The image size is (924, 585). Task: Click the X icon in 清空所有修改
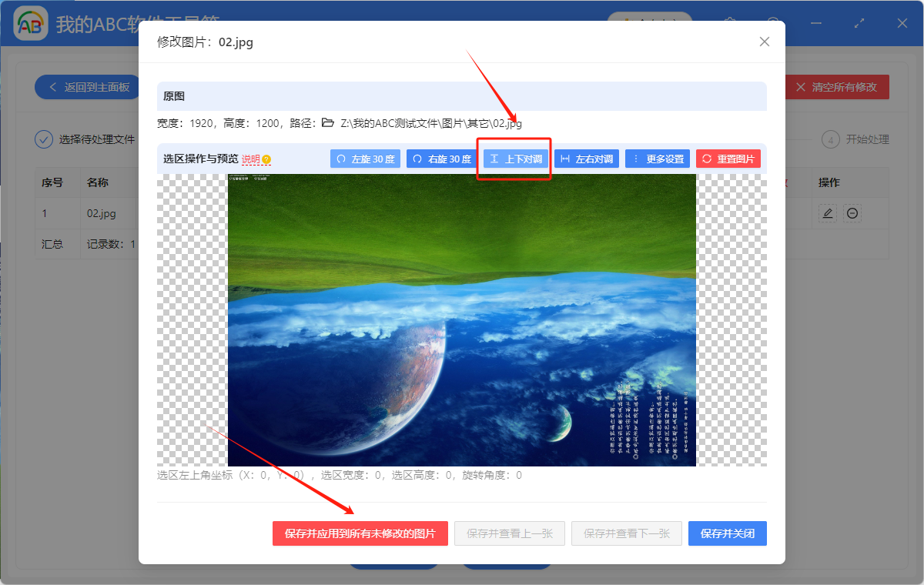801,87
